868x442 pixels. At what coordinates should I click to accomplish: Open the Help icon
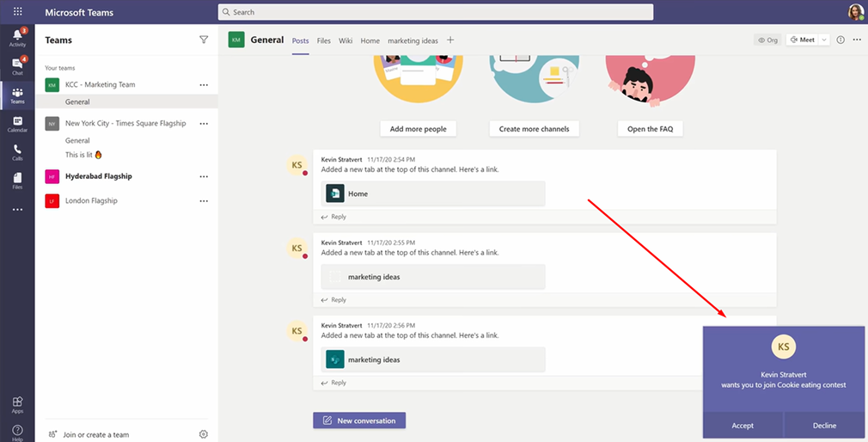pyautogui.click(x=18, y=433)
